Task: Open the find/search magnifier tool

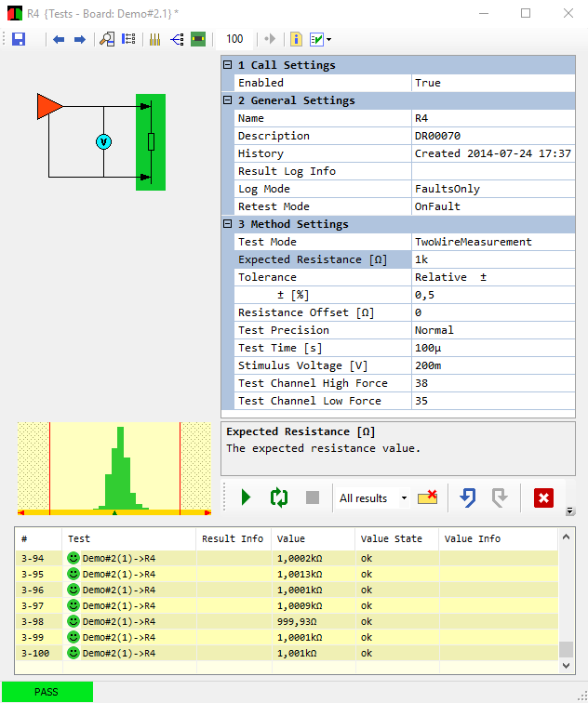Action: [x=107, y=39]
